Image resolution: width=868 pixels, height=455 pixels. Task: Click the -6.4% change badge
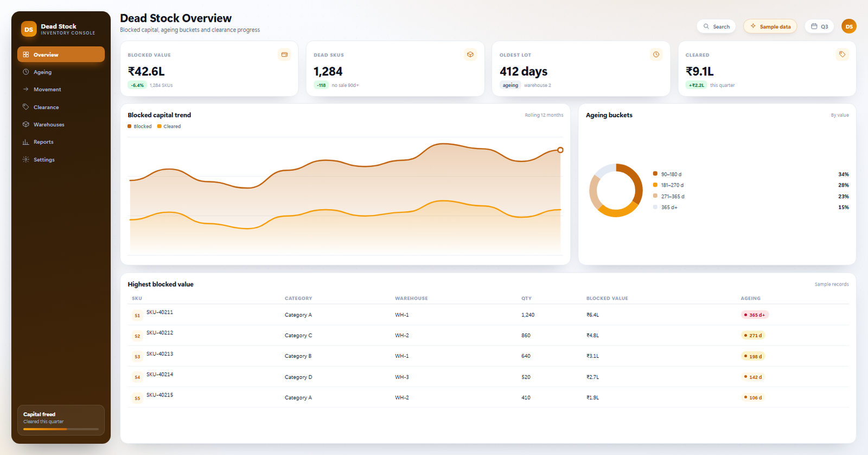tap(137, 85)
